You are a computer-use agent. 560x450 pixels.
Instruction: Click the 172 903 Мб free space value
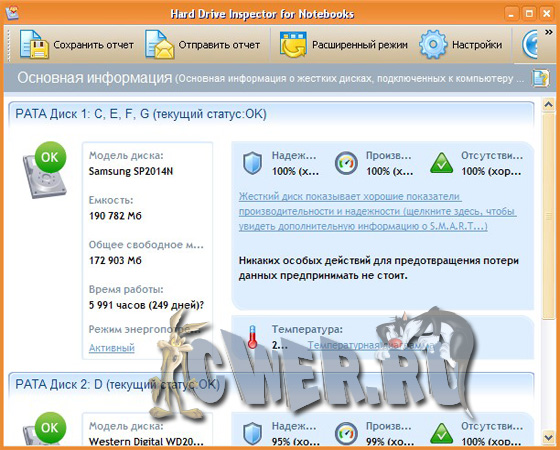tap(115, 260)
